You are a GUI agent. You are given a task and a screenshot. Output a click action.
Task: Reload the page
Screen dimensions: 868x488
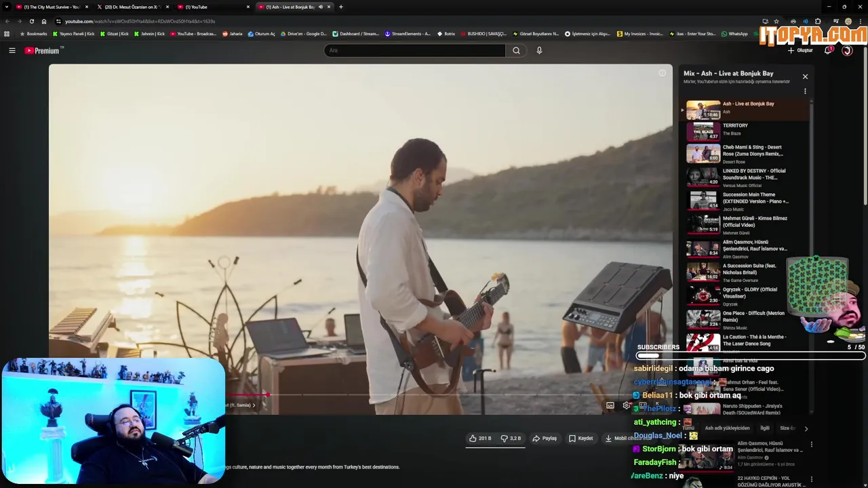click(x=31, y=21)
